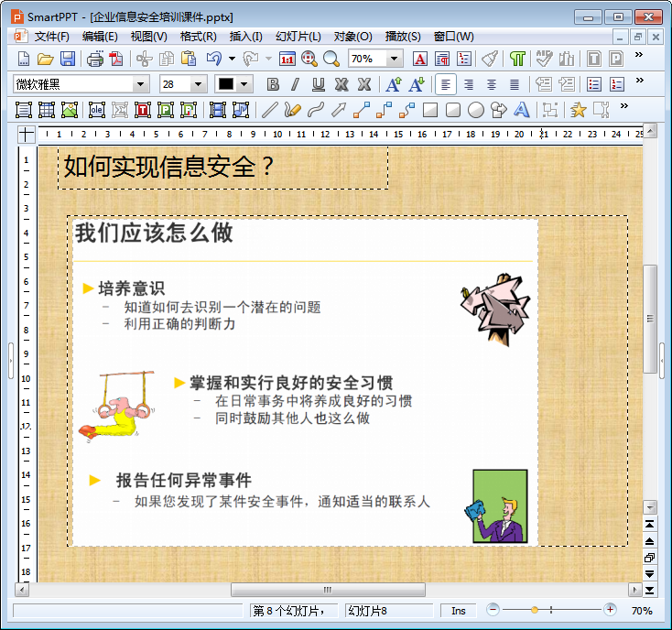The width and height of the screenshot is (672, 630).
Task: Toggle bulleted list formatting
Action: click(x=594, y=84)
